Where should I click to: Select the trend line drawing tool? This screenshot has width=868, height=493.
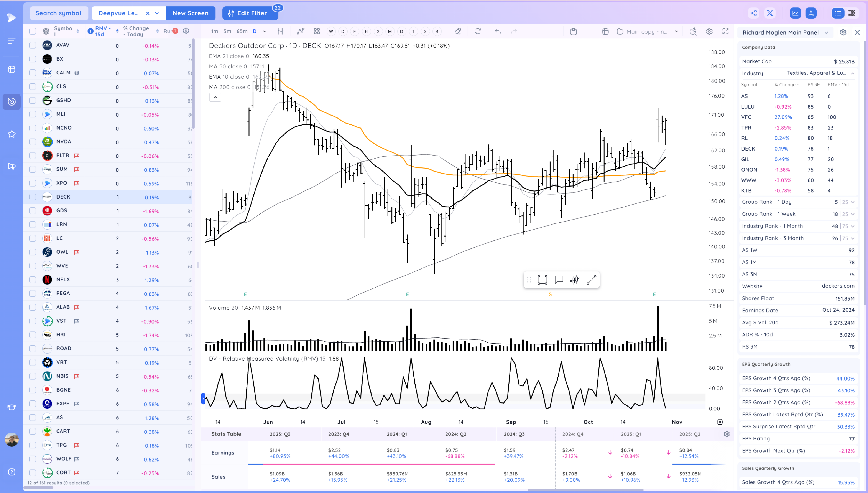(591, 280)
